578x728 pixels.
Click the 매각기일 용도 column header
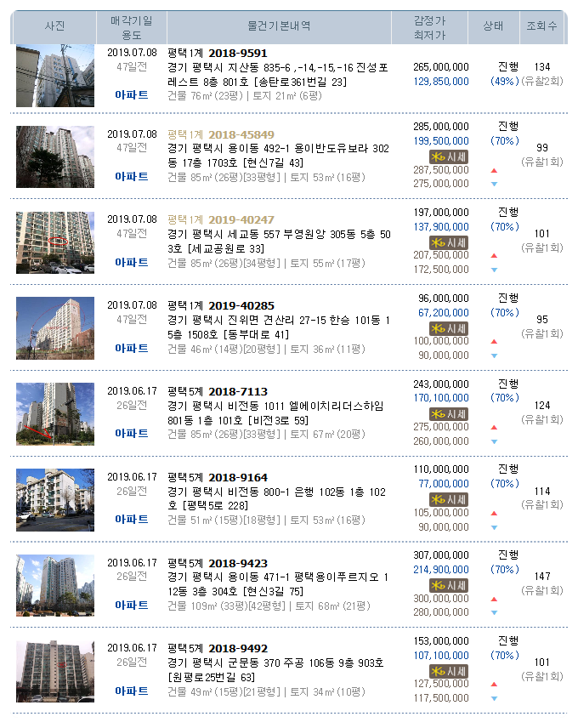click(132, 28)
